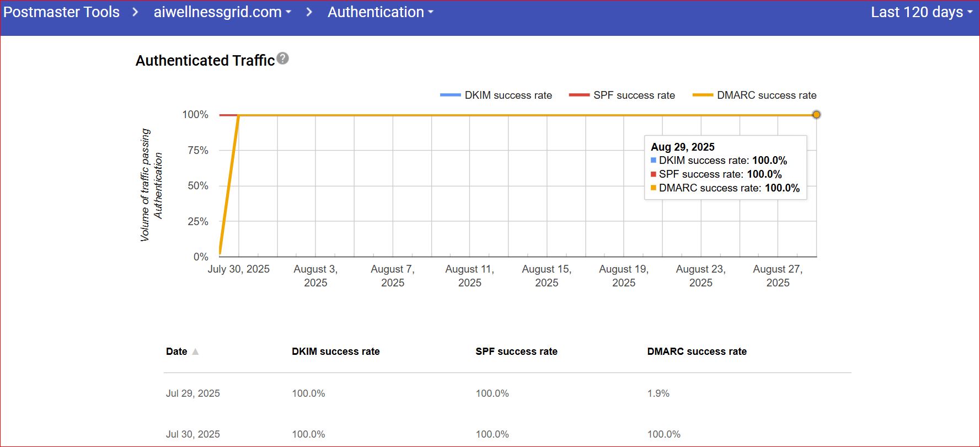Expand the Authentication dashboard dropdown

(380, 12)
